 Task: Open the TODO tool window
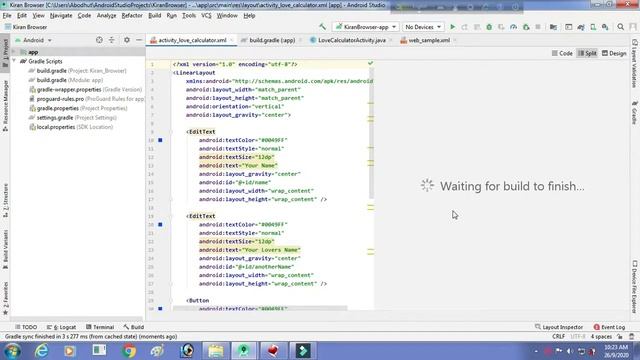[x=26, y=327]
